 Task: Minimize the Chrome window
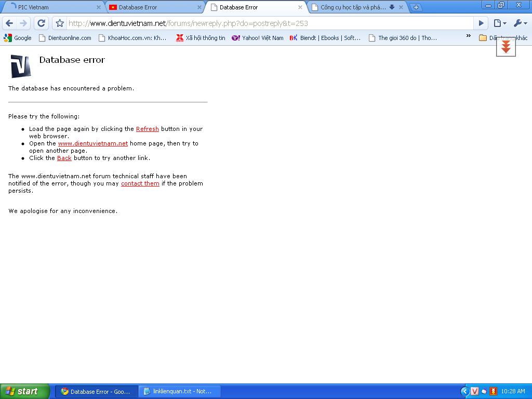point(488,5)
